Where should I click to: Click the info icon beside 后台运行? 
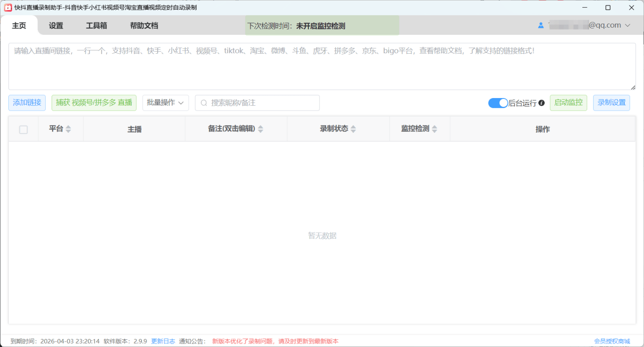click(541, 103)
